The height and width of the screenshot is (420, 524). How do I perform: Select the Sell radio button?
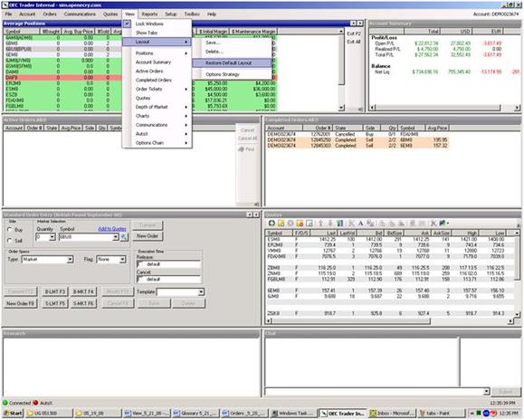pyautogui.click(x=10, y=241)
